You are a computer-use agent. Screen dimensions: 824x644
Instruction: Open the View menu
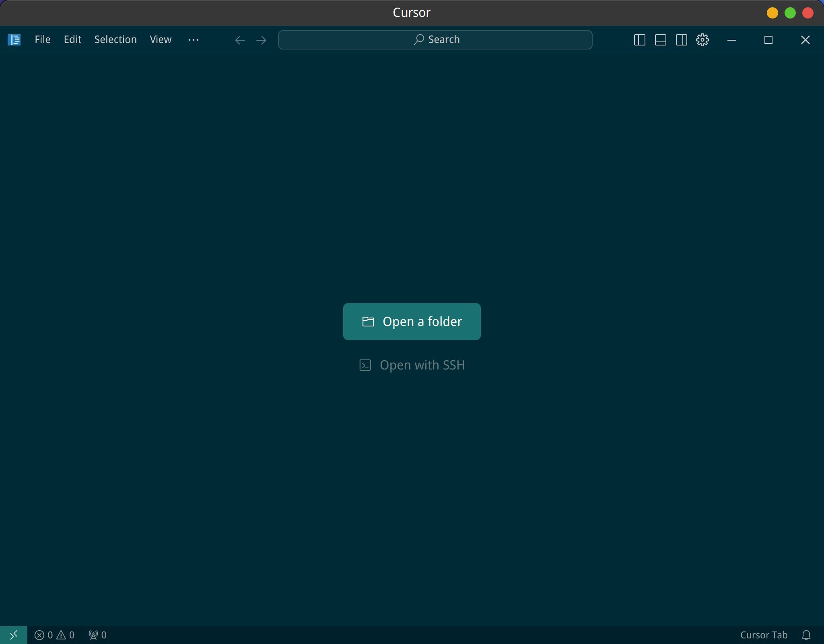[x=161, y=39]
